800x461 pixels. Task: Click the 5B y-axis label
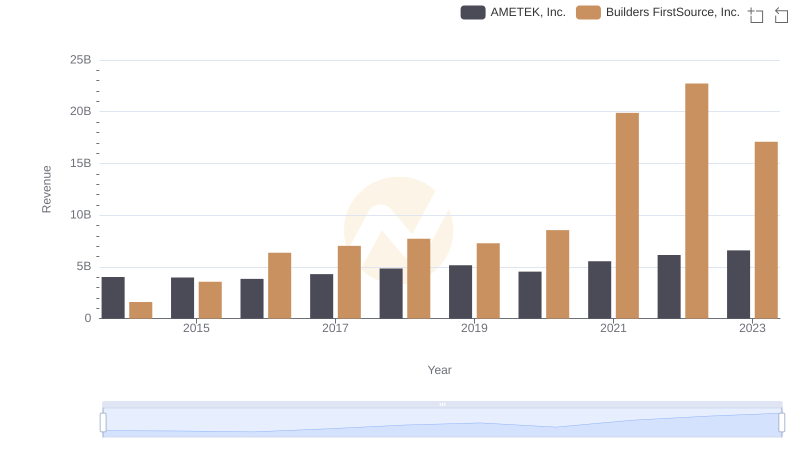84,266
